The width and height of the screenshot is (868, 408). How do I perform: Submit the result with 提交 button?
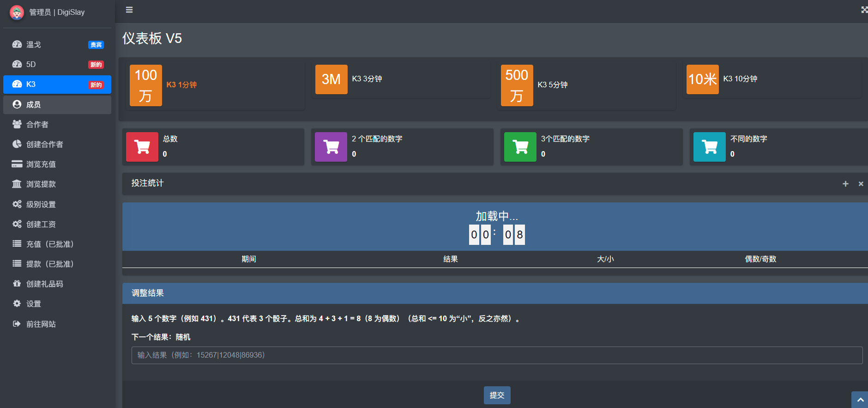497,395
